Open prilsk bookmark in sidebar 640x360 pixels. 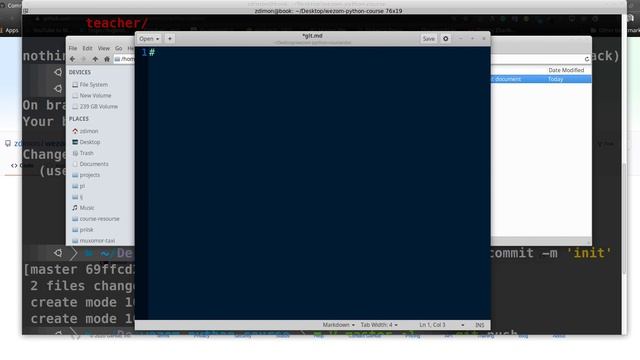86,230
